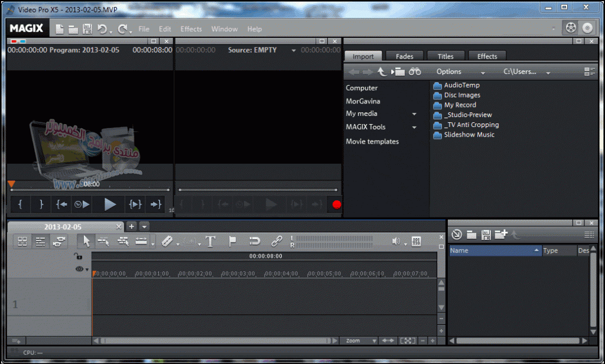
Task: Undo the last action
Action: [102, 29]
